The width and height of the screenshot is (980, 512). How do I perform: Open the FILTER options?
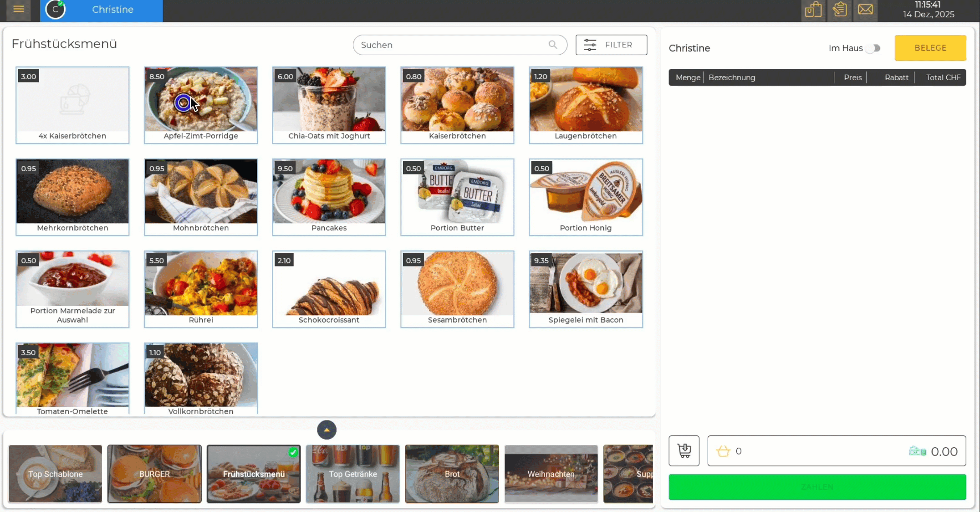pos(611,45)
